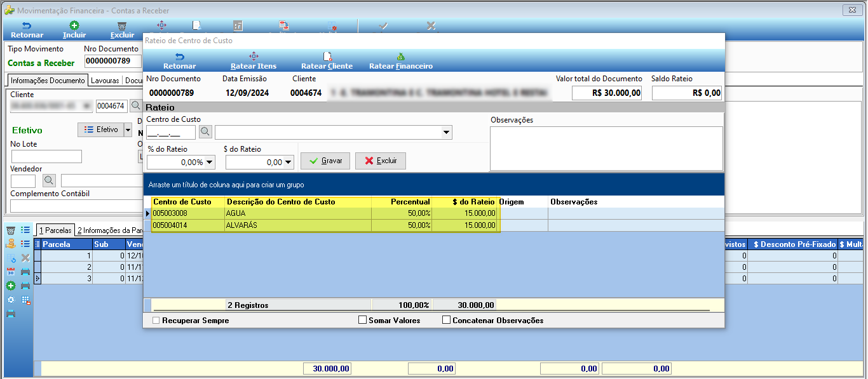Screen dimensions: 868x379
Task: Click Incluir in the main window toolbar
Action: 74,30
